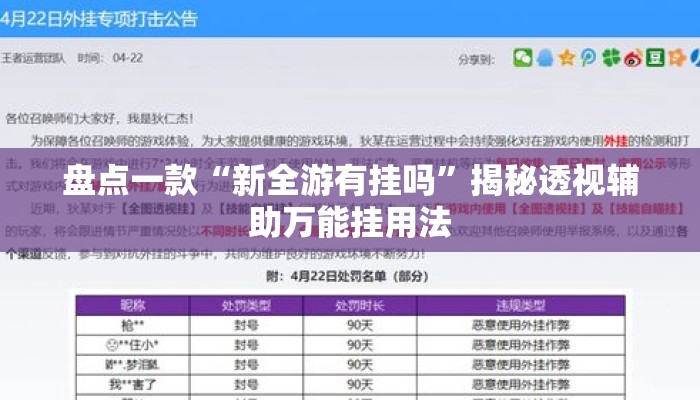The width and height of the screenshot is (700, 400).
Task: Click 封号 in the 枪** row
Action: pos(246,325)
